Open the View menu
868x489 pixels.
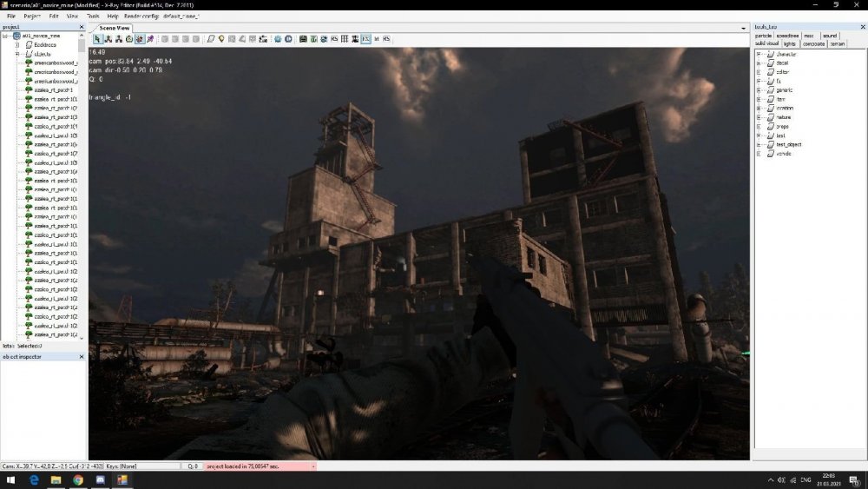tap(73, 16)
